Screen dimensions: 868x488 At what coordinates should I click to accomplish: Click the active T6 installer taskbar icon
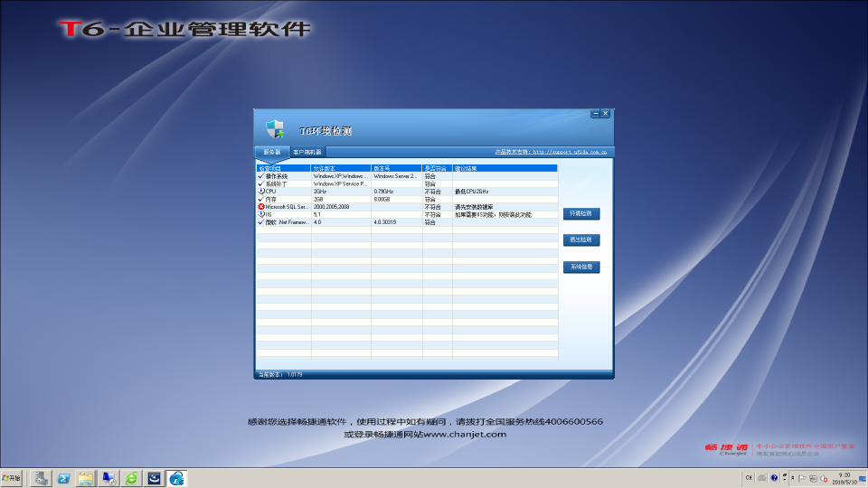tap(176, 478)
